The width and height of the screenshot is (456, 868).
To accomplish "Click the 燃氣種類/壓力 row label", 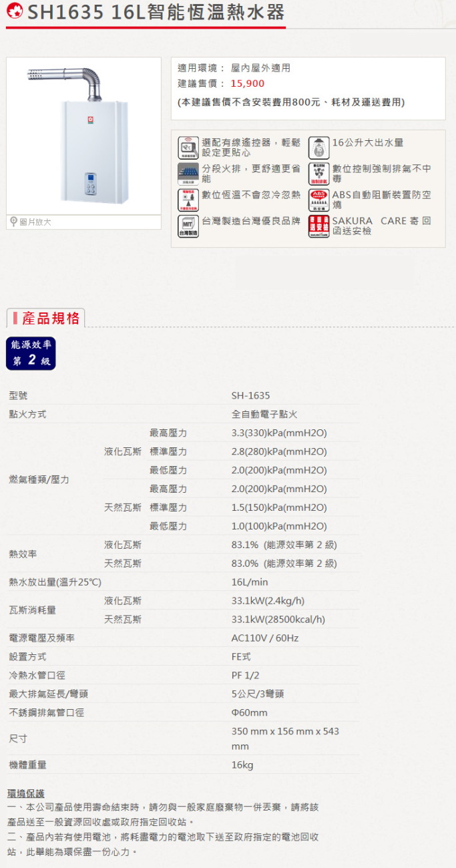I will (39, 479).
